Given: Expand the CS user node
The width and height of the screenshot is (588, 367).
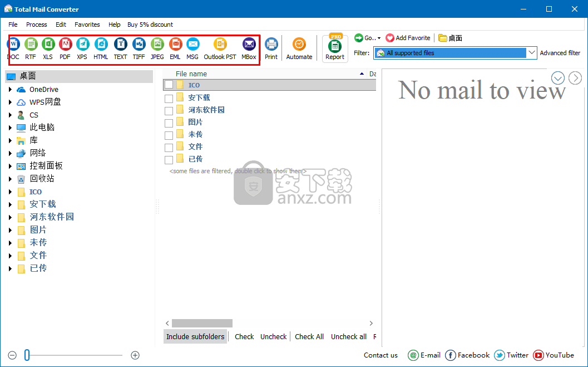Looking at the screenshot, I should click(x=10, y=115).
